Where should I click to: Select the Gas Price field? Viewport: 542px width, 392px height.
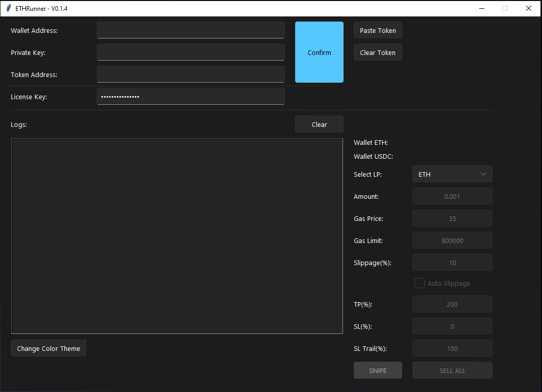(x=452, y=218)
